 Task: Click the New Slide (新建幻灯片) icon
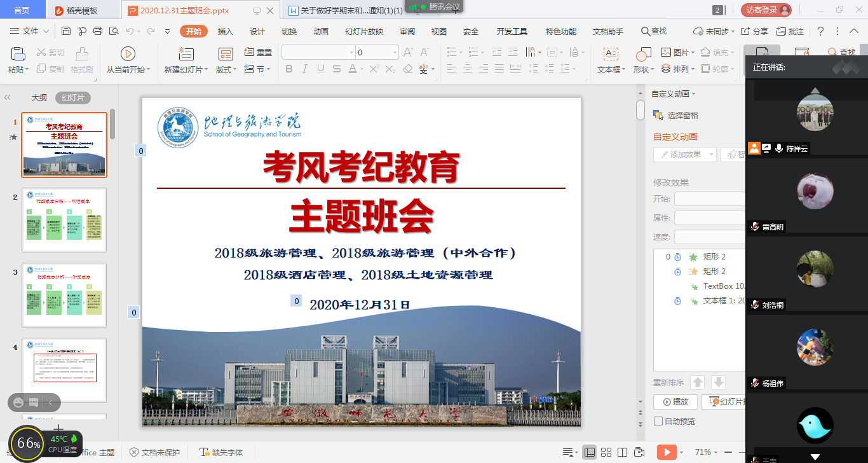(186, 55)
